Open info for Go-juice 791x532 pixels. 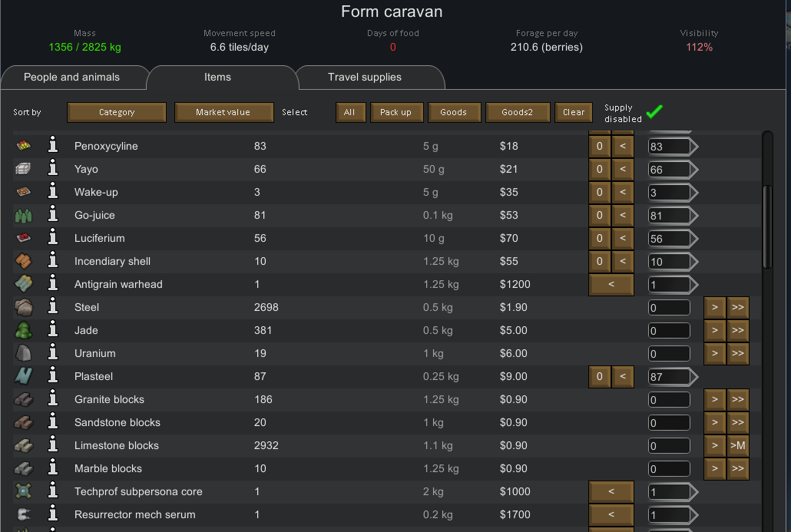click(x=53, y=215)
